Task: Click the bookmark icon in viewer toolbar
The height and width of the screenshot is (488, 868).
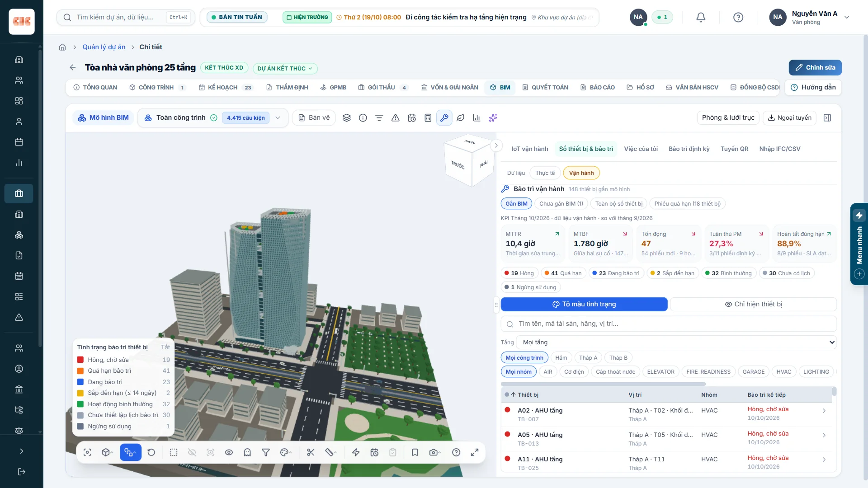Action: (x=415, y=452)
